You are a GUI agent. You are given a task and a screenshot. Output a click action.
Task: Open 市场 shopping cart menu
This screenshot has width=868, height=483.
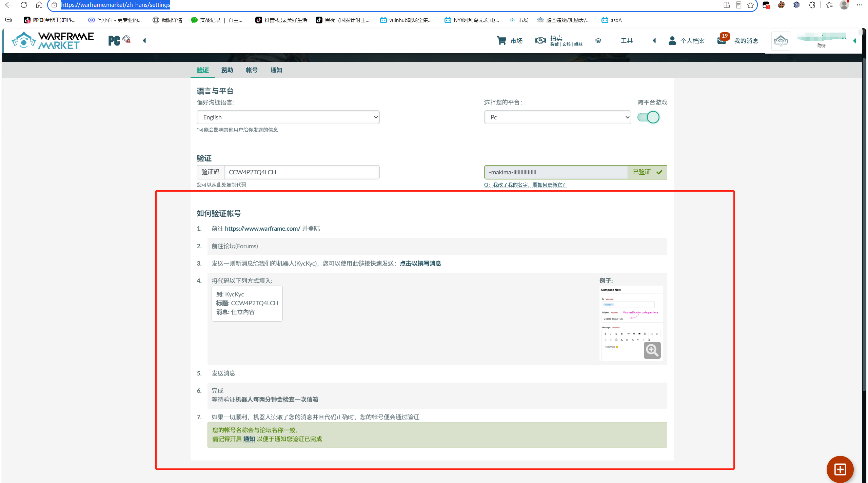[509, 41]
